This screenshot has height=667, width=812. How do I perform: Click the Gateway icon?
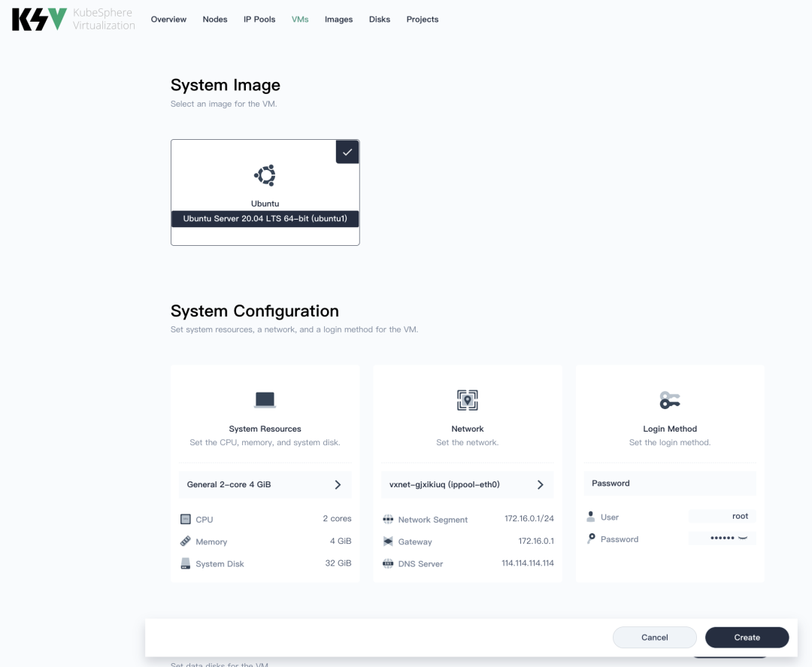click(x=388, y=541)
